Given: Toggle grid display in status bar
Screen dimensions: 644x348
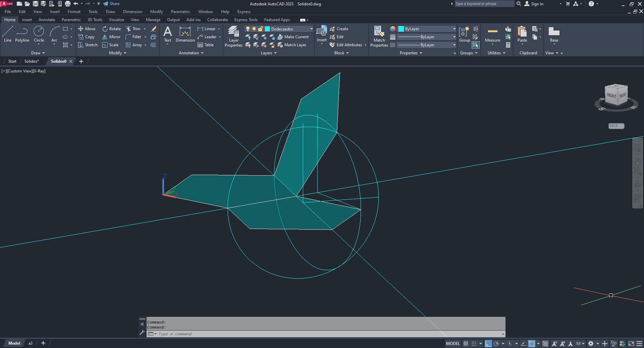Looking at the screenshot, I should tap(466, 344).
